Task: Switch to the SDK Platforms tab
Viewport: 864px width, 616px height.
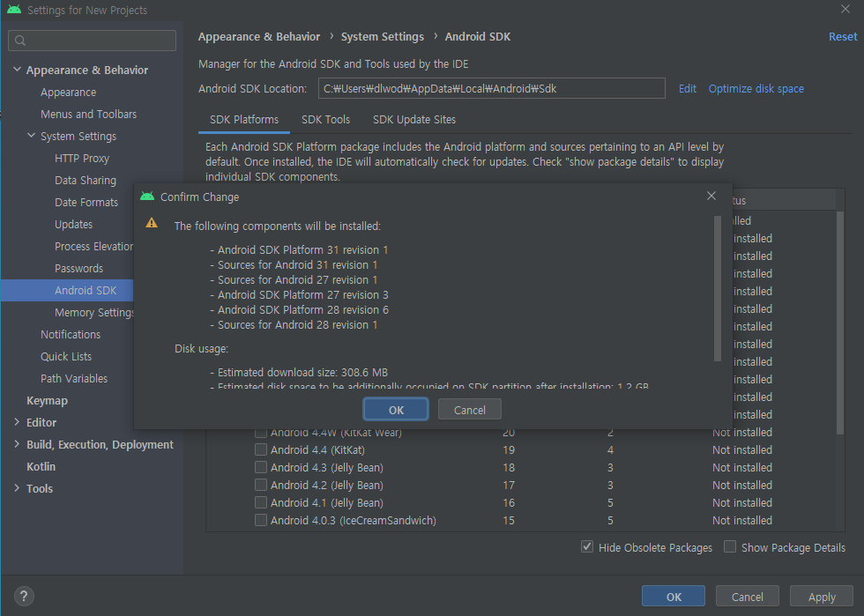Action: 244,120
